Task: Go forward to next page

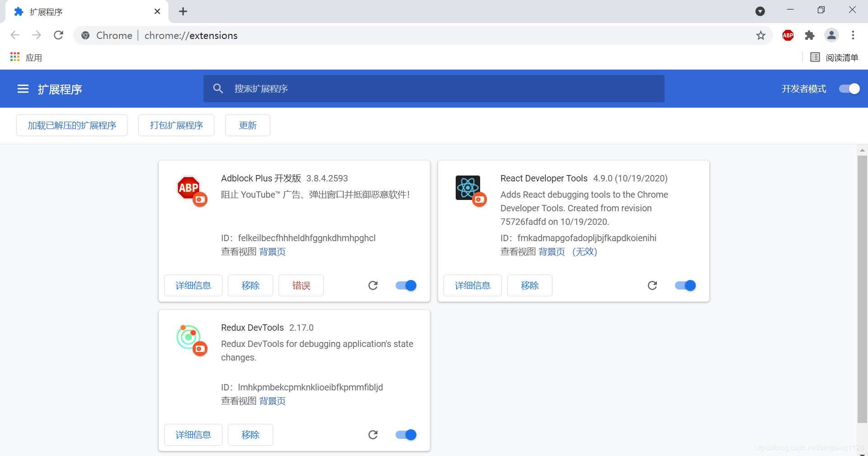Action: coord(37,35)
